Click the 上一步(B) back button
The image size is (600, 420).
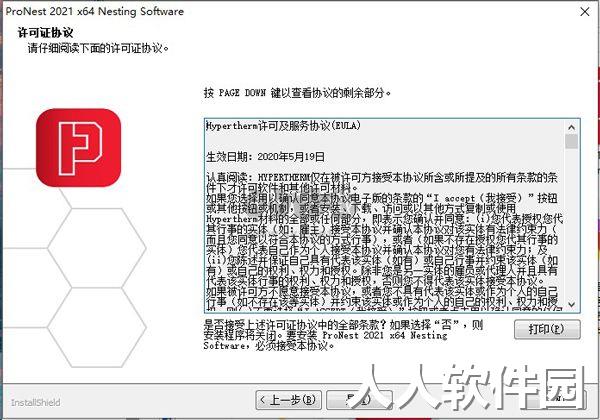(289, 400)
